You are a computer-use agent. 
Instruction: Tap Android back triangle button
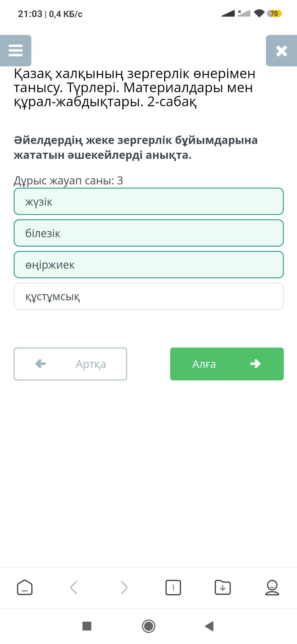[x=210, y=626]
